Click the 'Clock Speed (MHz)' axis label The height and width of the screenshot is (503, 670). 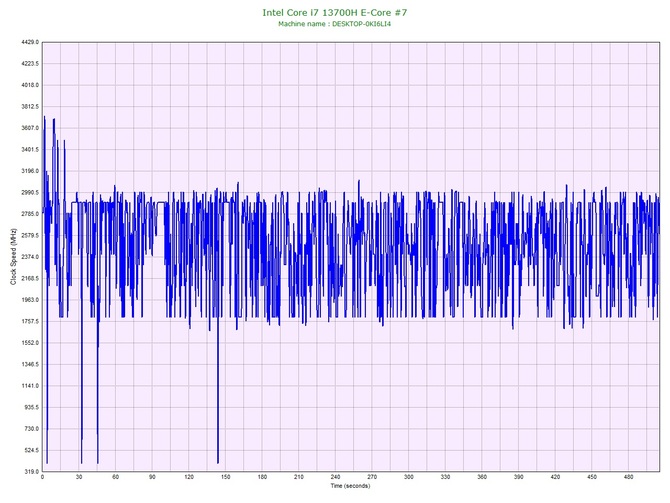pos(13,256)
